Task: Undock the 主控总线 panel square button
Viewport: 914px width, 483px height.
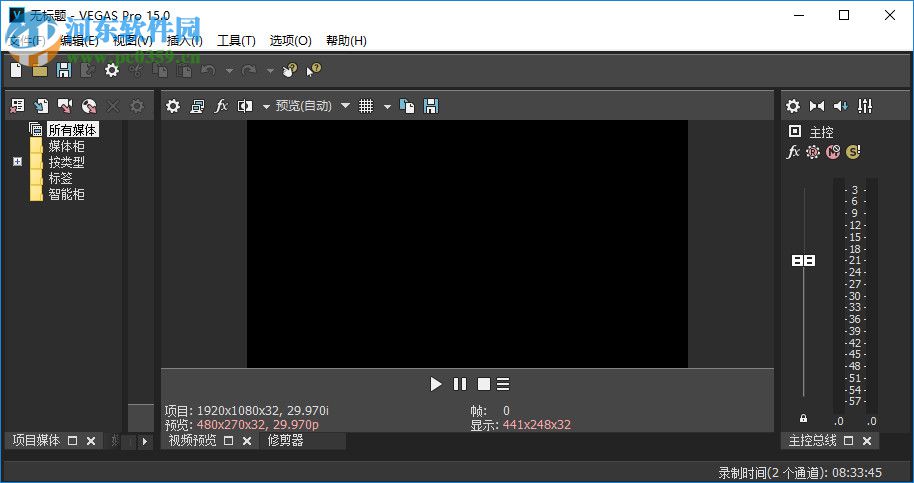Action: tap(849, 441)
